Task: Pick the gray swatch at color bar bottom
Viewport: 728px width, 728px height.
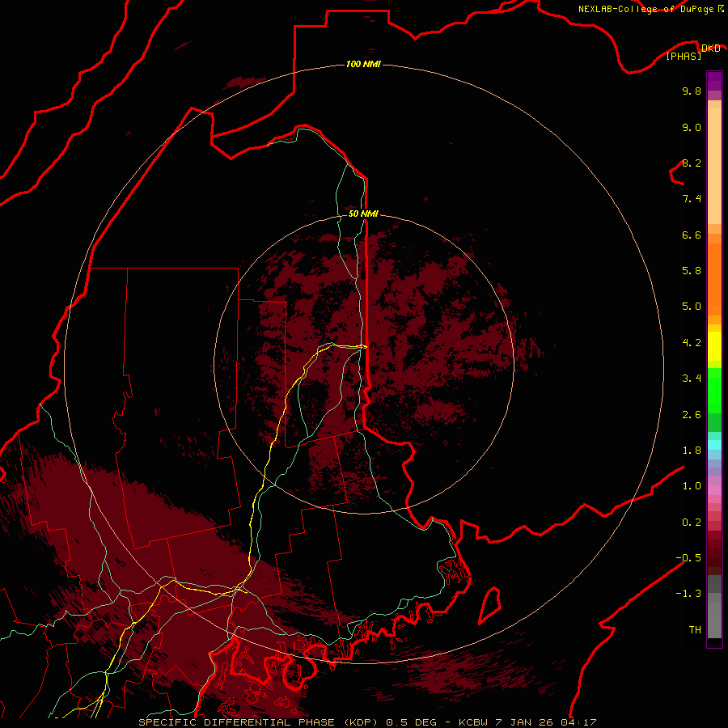Action: point(714,622)
